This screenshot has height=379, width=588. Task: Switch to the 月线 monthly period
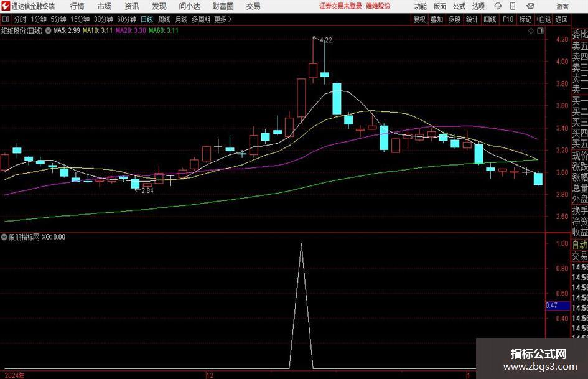182,19
